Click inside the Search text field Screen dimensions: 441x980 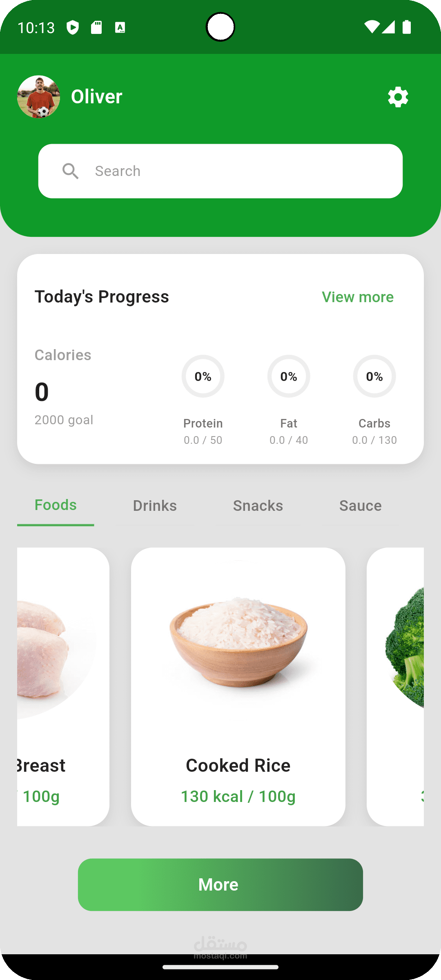tap(237, 171)
